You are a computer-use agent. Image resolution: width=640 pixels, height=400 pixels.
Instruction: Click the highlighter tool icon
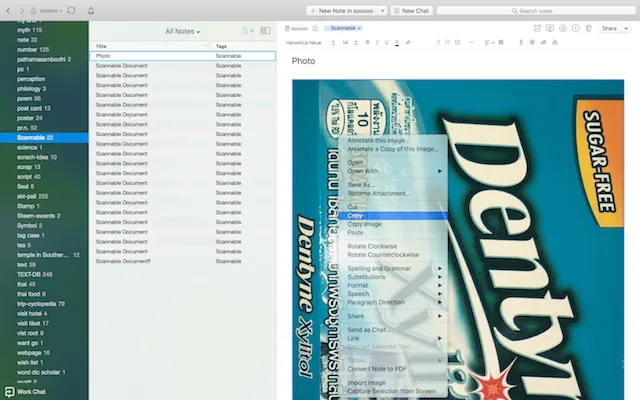pyautogui.click(x=408, y=42)
